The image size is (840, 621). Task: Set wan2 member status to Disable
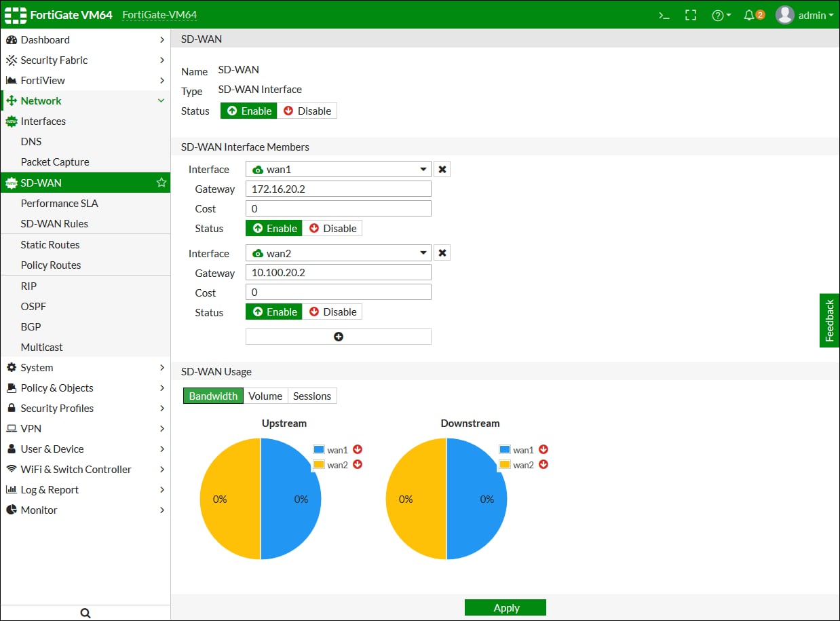coord(332,312)
